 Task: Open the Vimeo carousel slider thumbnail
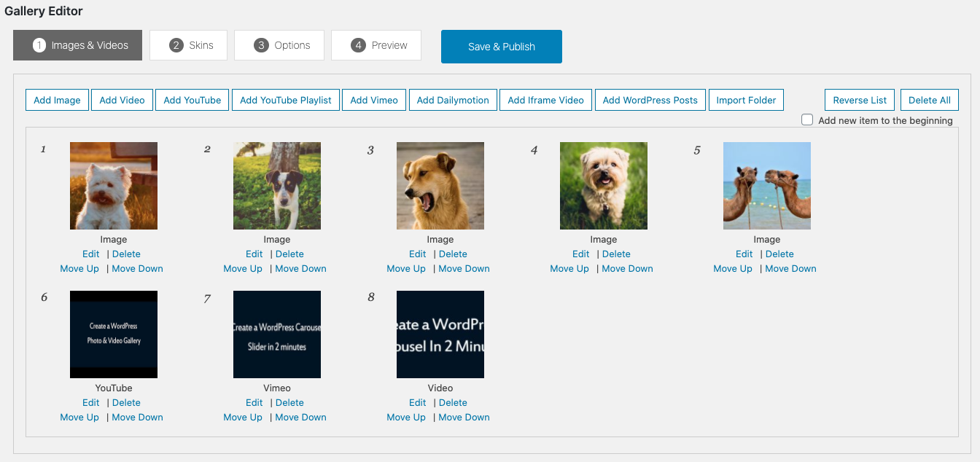coord(277,334)
